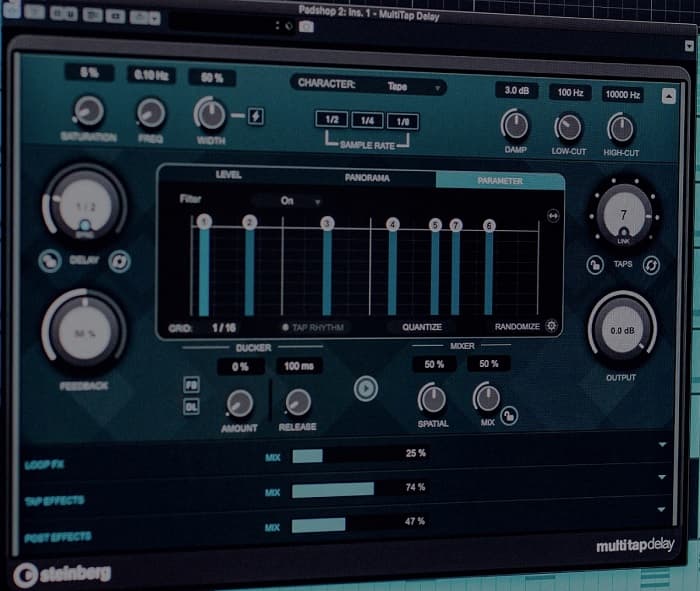Select tap handle number 7
The width and height of the screenshot is (700, 591).
455,225
